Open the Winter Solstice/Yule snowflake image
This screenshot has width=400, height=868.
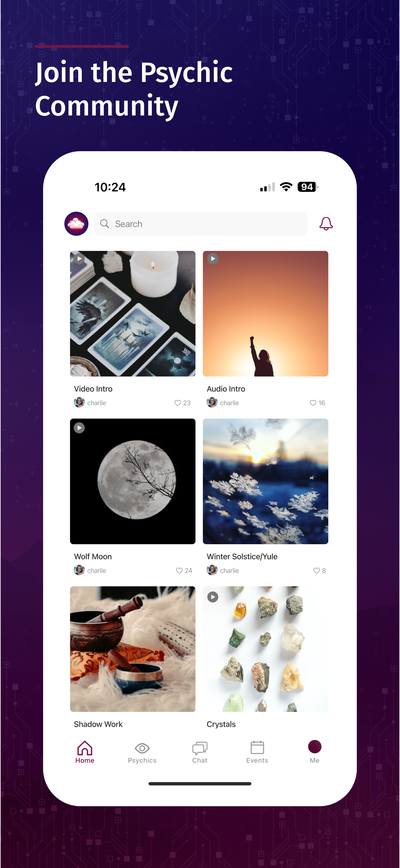point(265,481)
